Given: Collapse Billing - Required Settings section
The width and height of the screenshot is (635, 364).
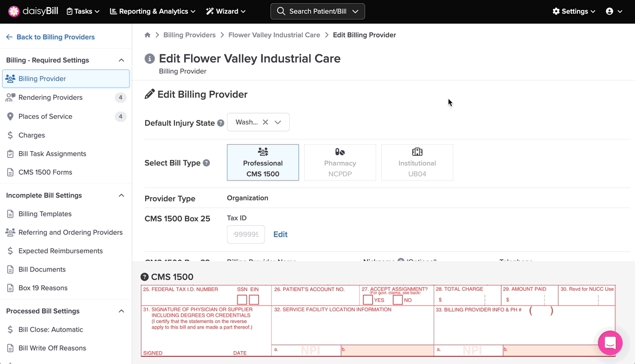Looking at the screenshot, I should [x=121, y=60].
